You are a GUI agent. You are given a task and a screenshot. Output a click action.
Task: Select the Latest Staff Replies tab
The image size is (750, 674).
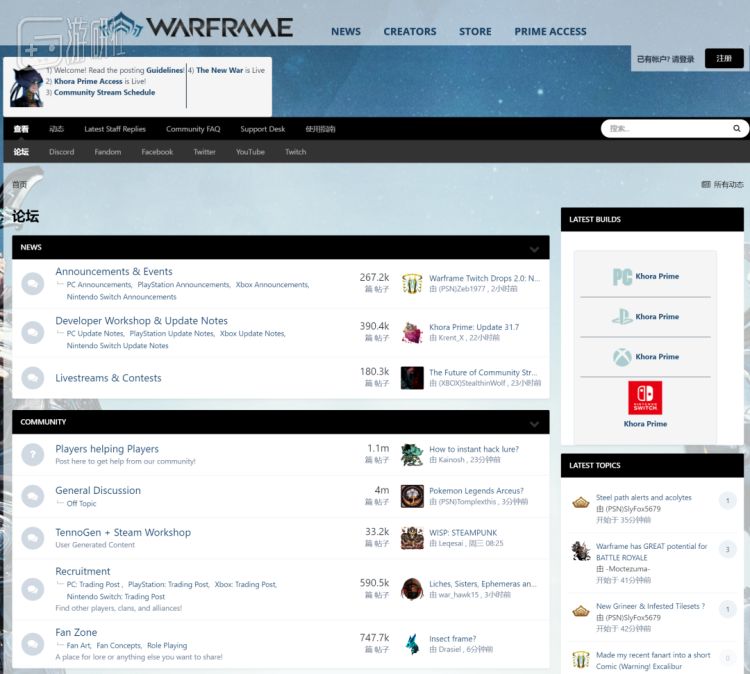click(115, 129)
